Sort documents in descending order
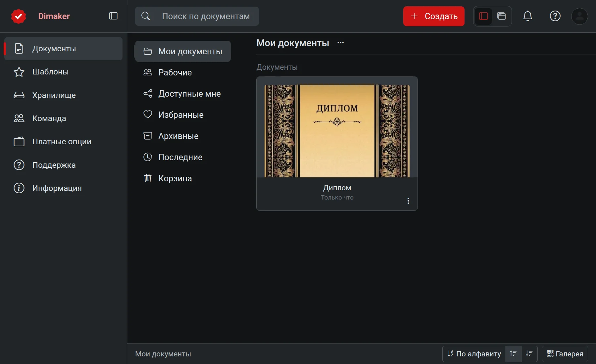 [529, 354]
